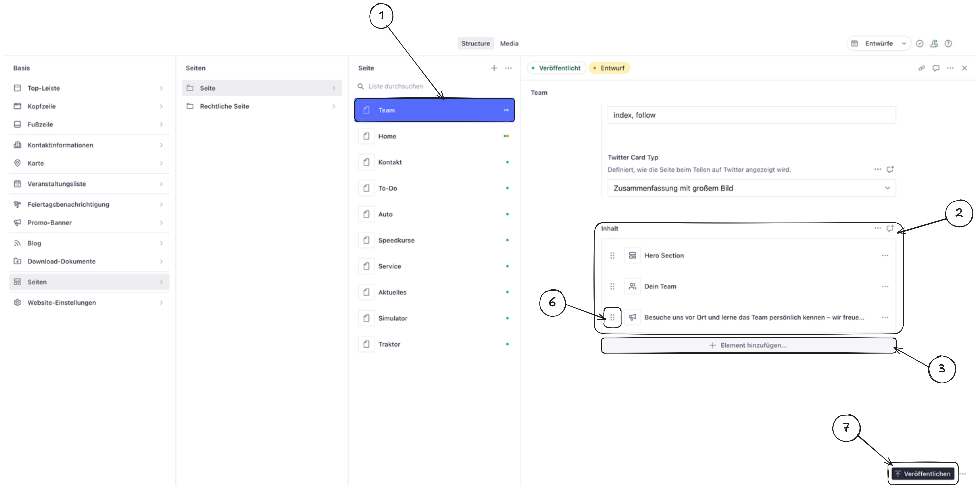The image size is (980, 489).
Task: Add comment on Inhalt field icon
Action: tap(890, 228)
